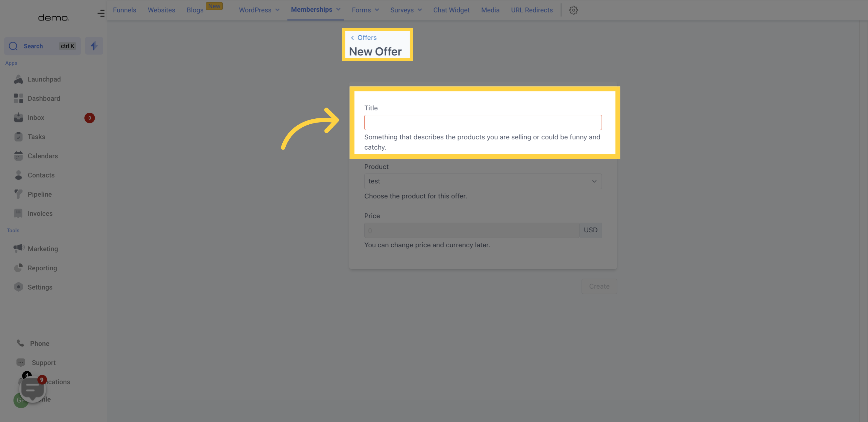Click the Support chat bubble icon

[21, 363]
